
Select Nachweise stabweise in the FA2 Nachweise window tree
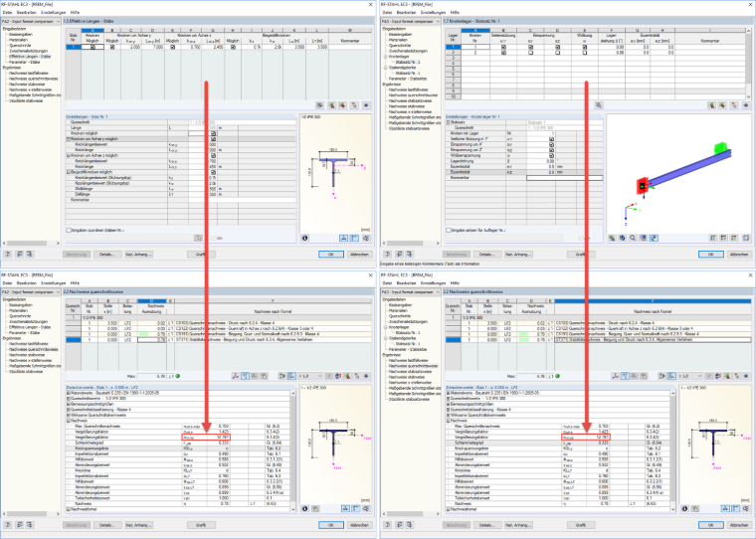[27, 355]
